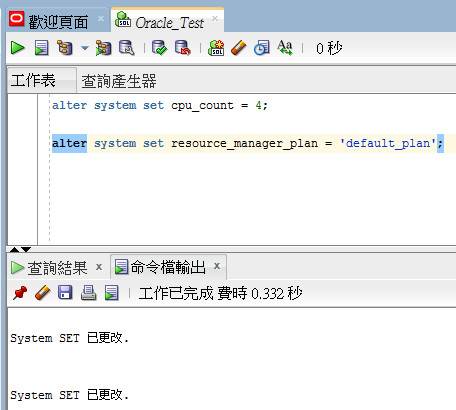Pin the script output with the pushpin icon

click(x=20, y=293)
